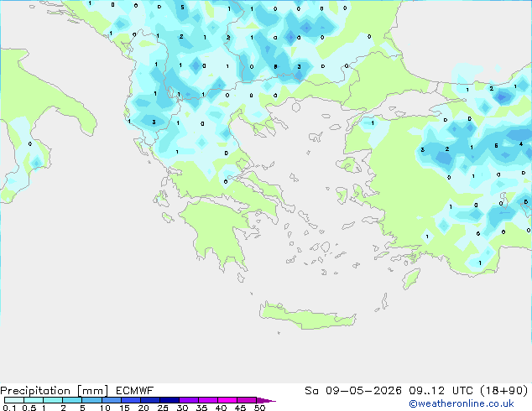This screenshot has height=411, width=532.
Task: Click the '0.5' legend scale label
Action: pos(29,408)
